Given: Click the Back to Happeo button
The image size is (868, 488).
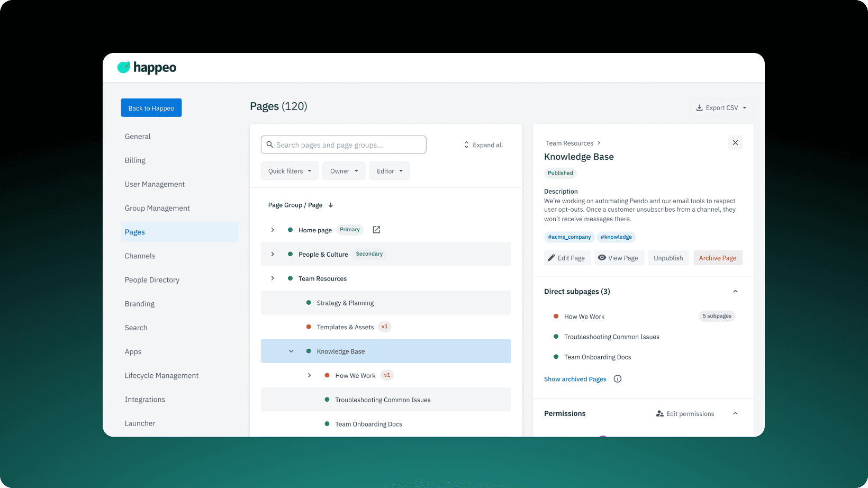Looking at the screenshot, I should point(151,108).
